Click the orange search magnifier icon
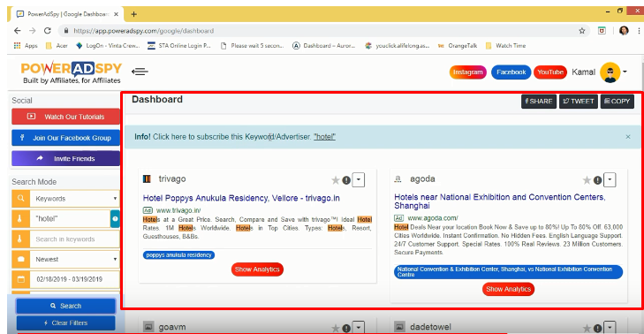Screen dimensions: 644x334 pyautogui.click(x=21, y=199)
